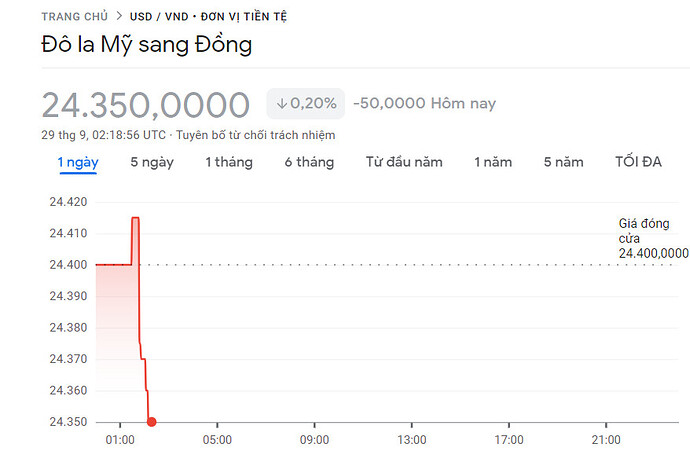
Task: Choose the Từ đầu năm range
Action: coord(403,162)
